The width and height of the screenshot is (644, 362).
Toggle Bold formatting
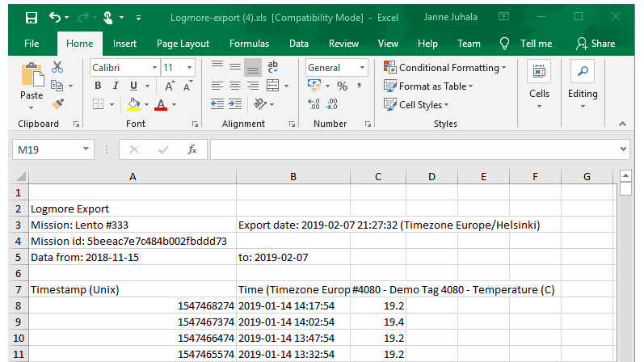(98, 86)
